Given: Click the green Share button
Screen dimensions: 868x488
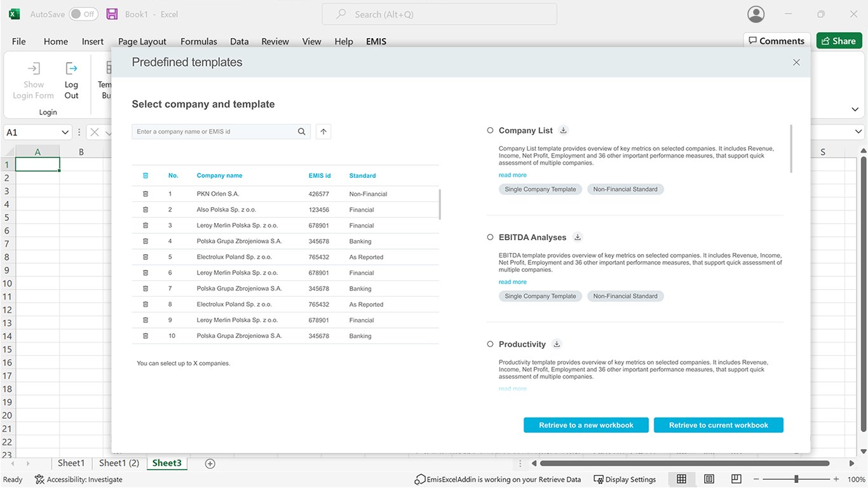Looking at the screenshot, I should coord(839,41).
